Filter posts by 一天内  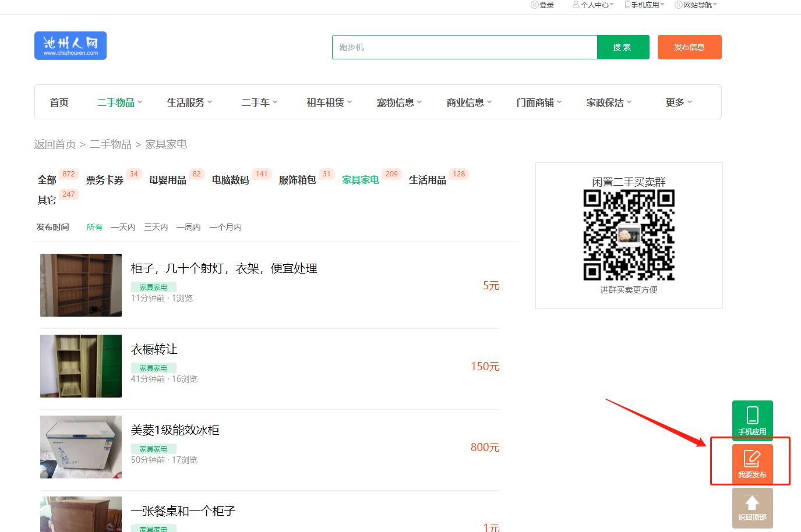123,227
